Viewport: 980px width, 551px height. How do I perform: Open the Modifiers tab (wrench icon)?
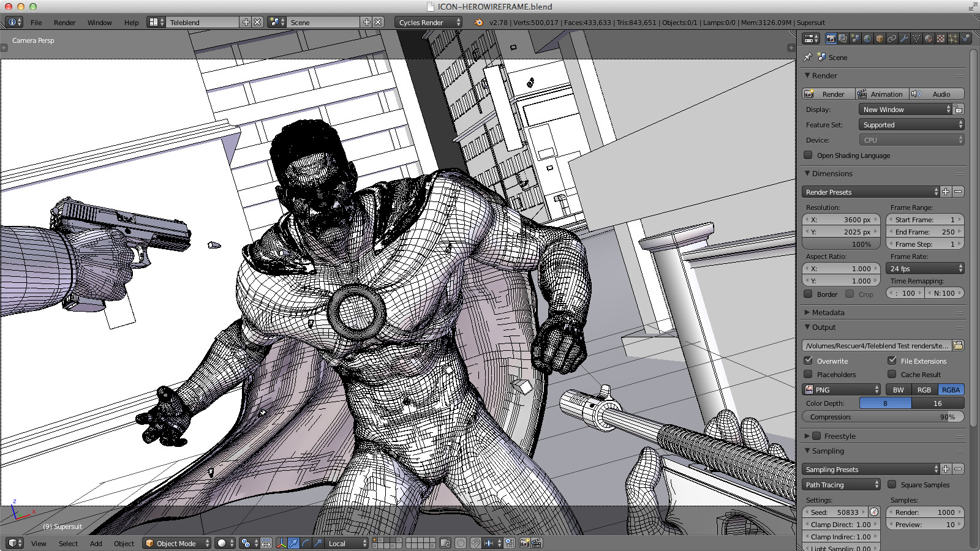coord(904,39)
